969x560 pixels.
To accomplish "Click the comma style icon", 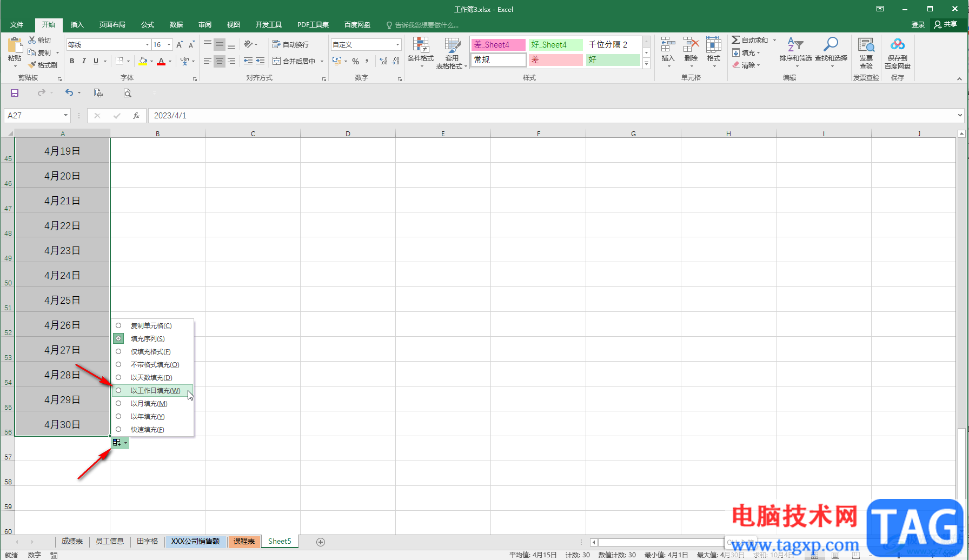I will pos(367,61).
